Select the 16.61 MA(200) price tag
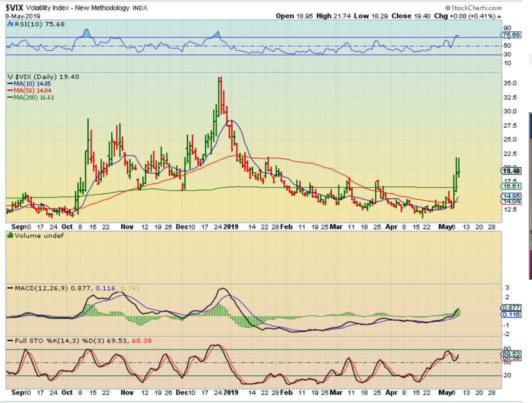532x403 pixels. click(510, 186)
